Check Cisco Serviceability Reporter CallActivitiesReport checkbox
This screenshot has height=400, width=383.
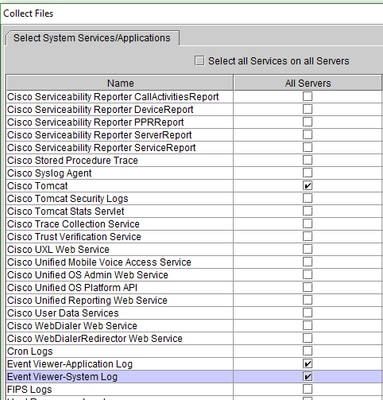308,97
